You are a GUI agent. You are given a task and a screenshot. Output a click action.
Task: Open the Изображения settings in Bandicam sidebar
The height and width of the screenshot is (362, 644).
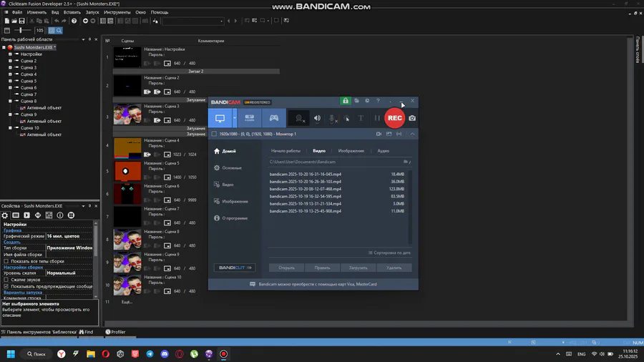click(x=231, y=202)
